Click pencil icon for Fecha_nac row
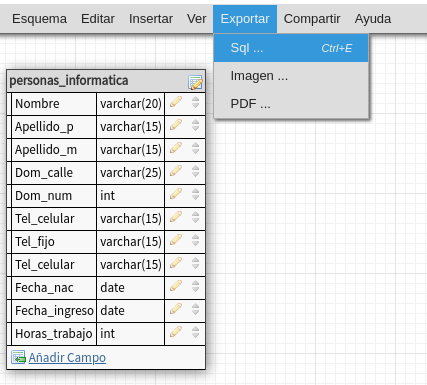This screenshot has height=385, width=427. 176,286
